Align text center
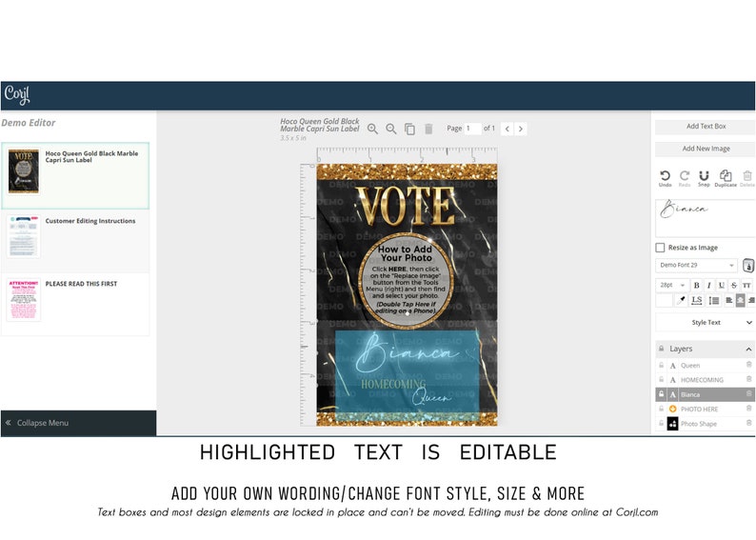 click(740, 300)
